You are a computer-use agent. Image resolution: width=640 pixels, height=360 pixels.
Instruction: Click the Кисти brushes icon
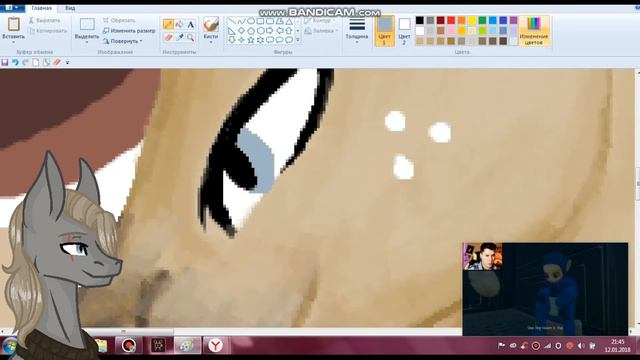(211, 24)
